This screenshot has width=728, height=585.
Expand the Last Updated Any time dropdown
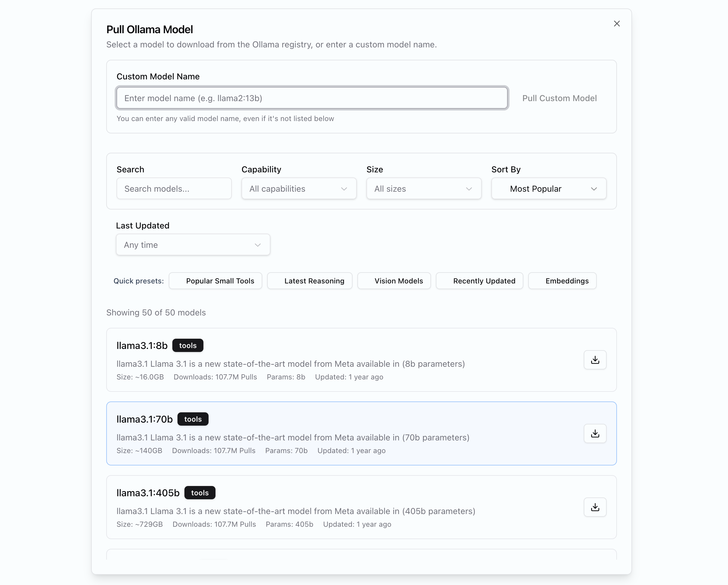(x=193, y=245)
